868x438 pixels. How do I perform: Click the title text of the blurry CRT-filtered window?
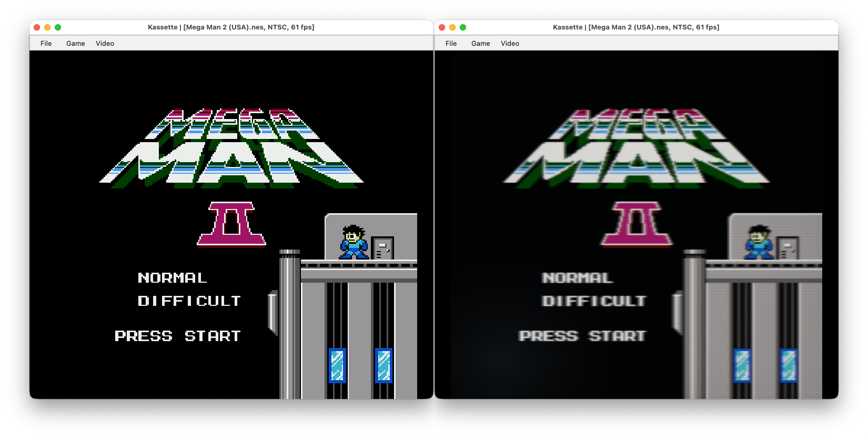click(x=636, y=27)
